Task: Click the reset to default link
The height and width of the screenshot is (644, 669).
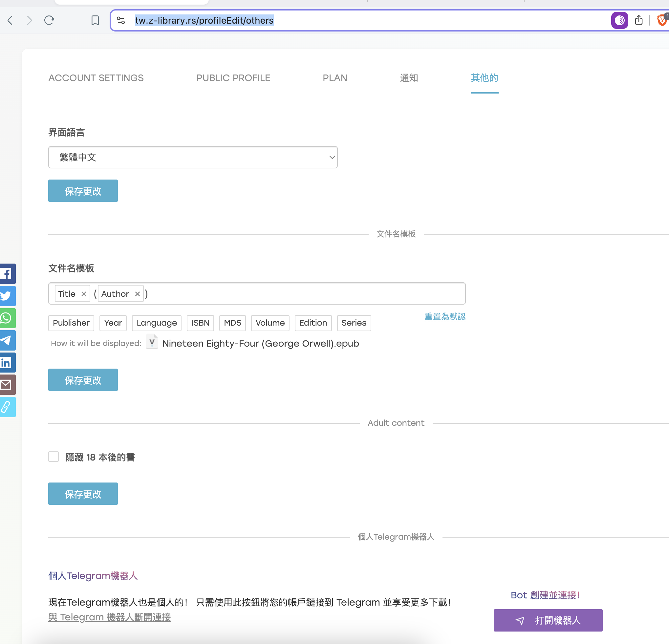Action: pyautogui.click(x=445, y=317)
